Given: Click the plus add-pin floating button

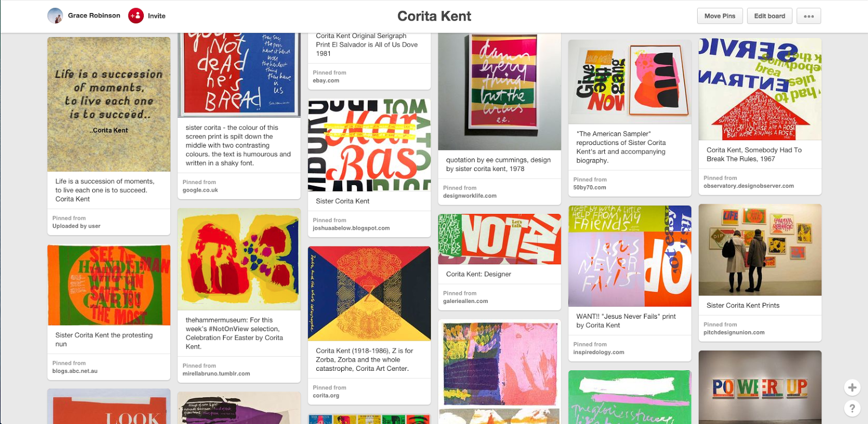Looking at the screenshot, I should 852,387.
